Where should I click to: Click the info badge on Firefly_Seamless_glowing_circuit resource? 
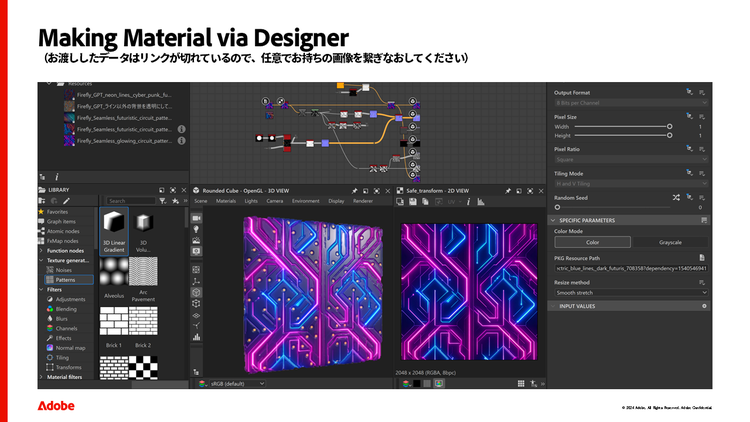[x=182, y=141]
